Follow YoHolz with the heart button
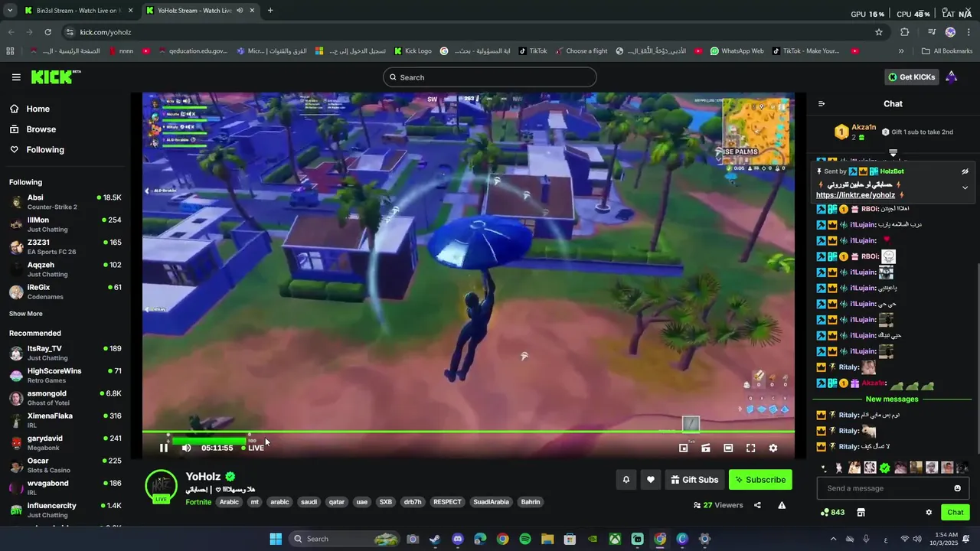Viewport: 980px width, 551px height. (x=650, y=480)
